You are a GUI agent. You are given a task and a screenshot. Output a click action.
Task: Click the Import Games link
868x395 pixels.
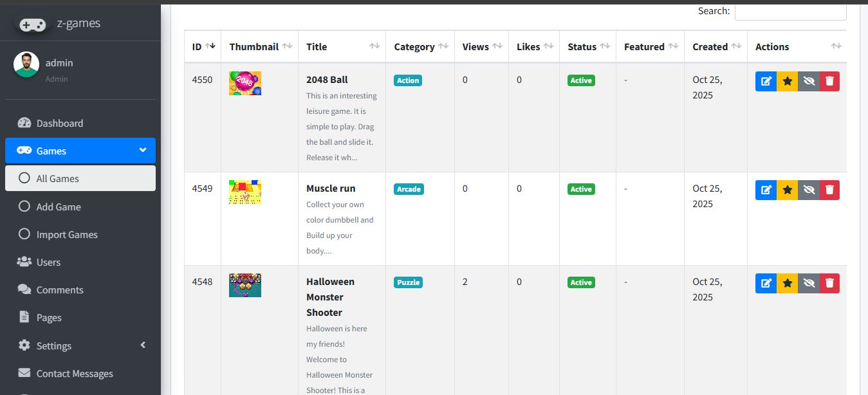point(67,235)
